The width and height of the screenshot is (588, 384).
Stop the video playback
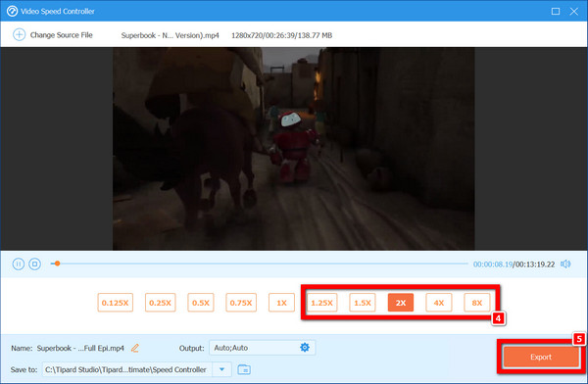click(35, 264)
